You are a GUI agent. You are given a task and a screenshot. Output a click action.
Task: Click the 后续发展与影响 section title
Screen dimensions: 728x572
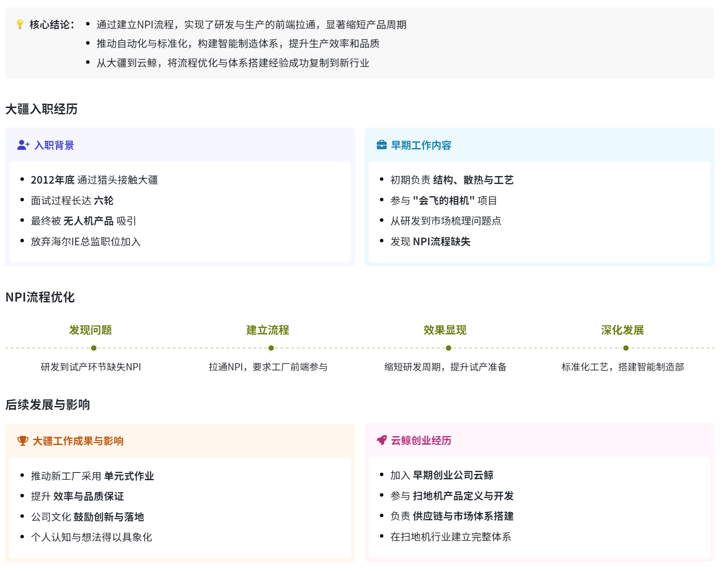47,405
